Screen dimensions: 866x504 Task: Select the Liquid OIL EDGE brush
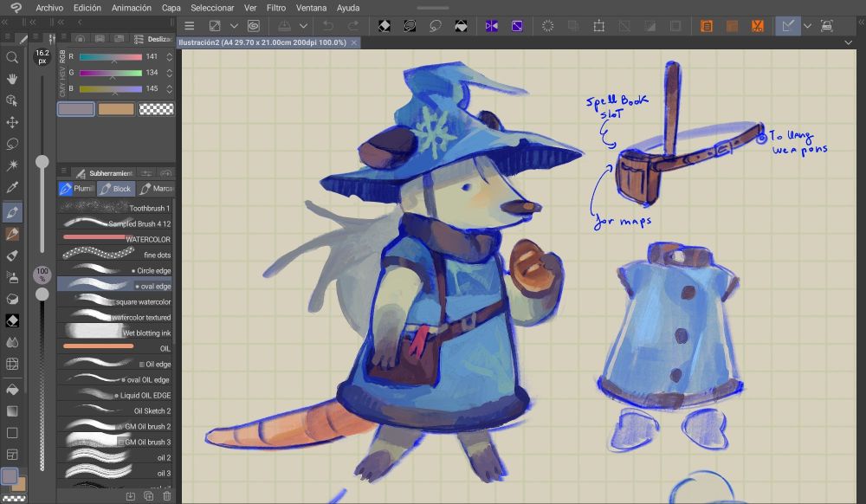[115, 395]
